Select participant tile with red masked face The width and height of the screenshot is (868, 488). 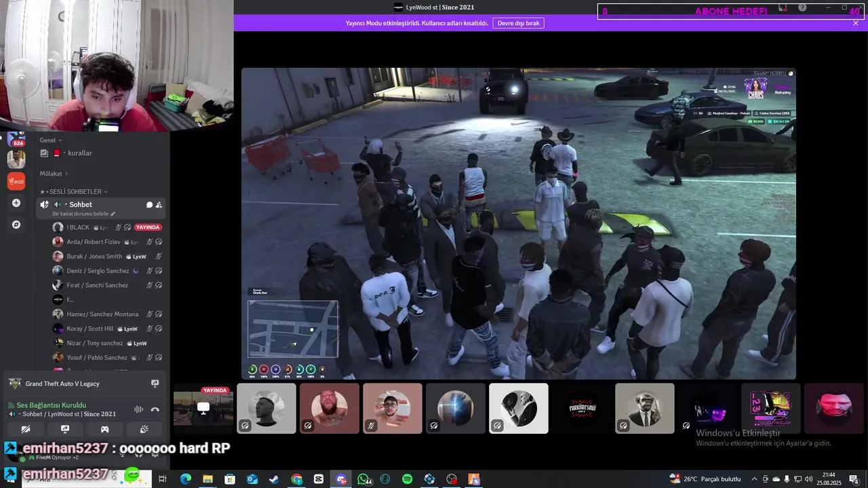834,408
